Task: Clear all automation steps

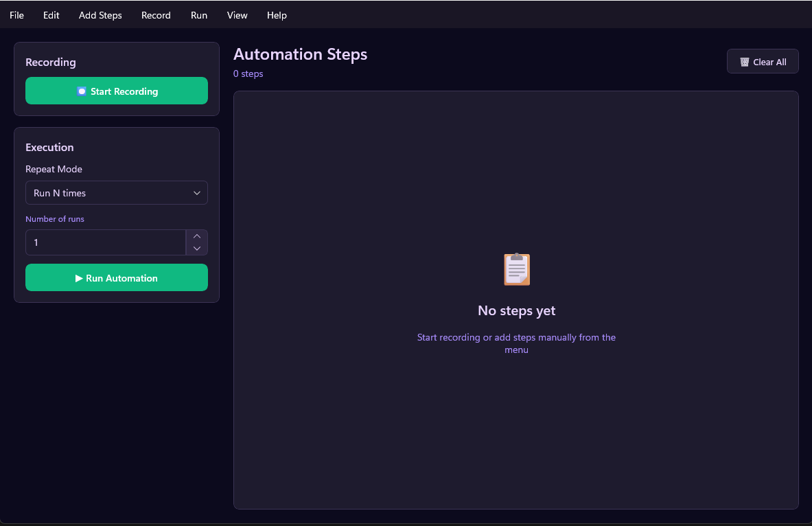Action: [x=763, y=61]
